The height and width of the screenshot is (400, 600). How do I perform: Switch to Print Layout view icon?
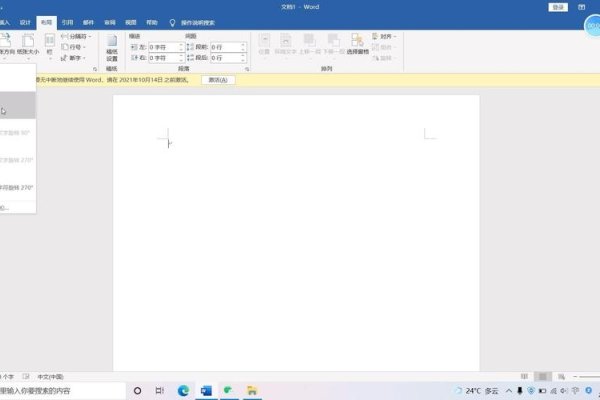point(543,377)
